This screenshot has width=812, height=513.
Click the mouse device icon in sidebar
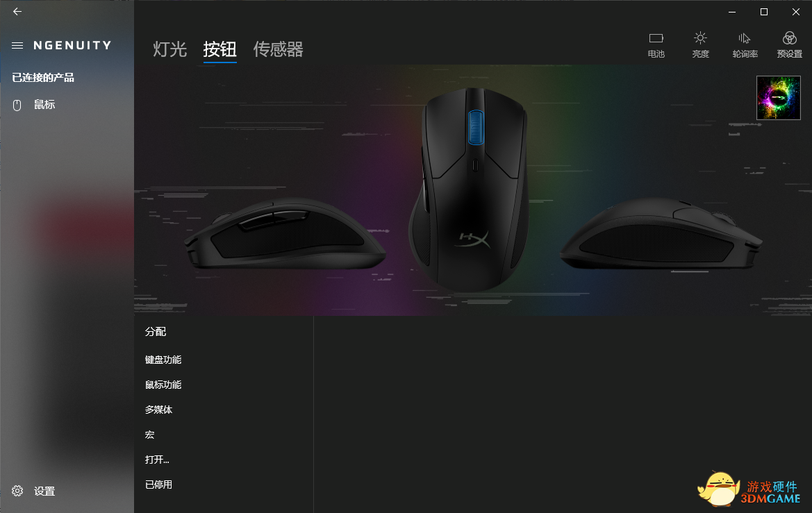(17, 106)
